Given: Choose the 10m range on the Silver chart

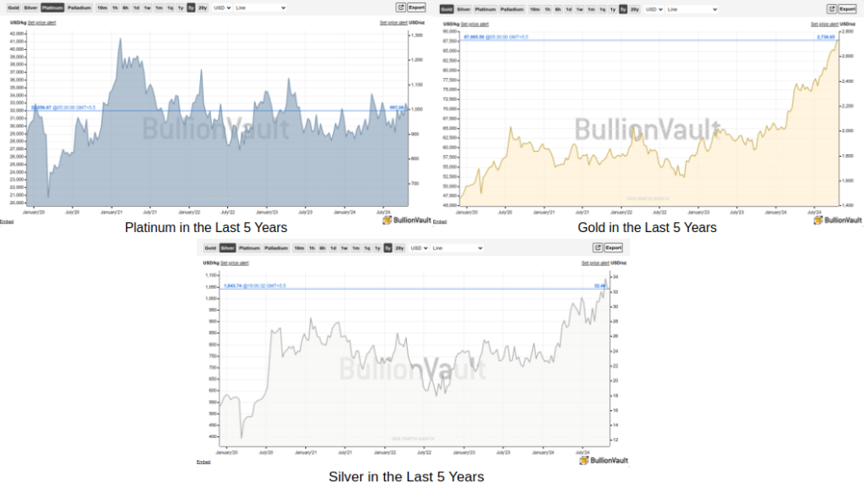Looking at the screenshot, I should click(x=299, y=248).
